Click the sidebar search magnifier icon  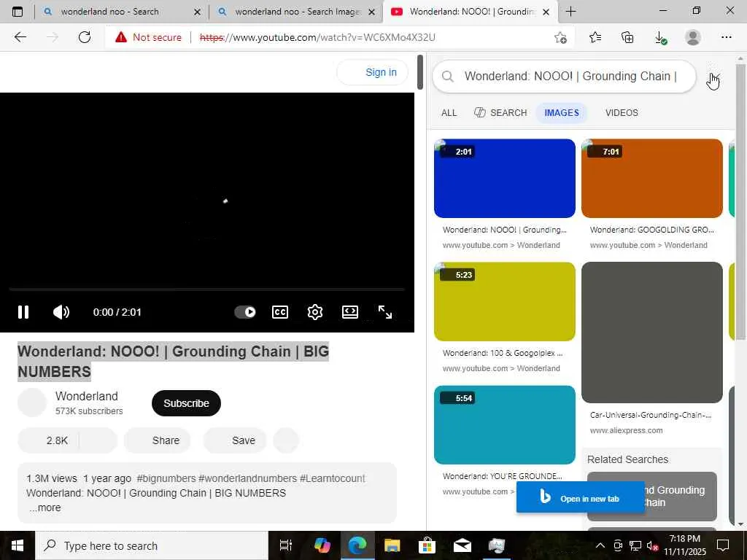pos(447,76)
